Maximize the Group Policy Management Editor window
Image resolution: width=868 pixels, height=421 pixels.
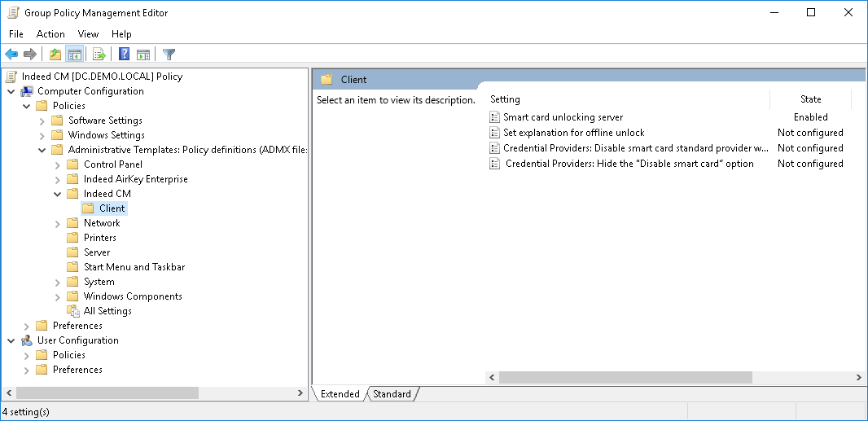tap(811, 12)
